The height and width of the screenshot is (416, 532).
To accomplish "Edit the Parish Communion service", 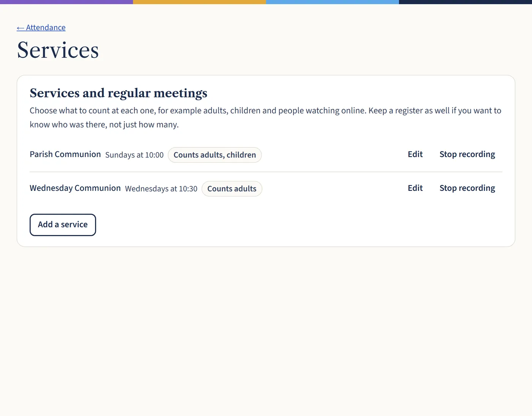I will [x=415, y=154].
